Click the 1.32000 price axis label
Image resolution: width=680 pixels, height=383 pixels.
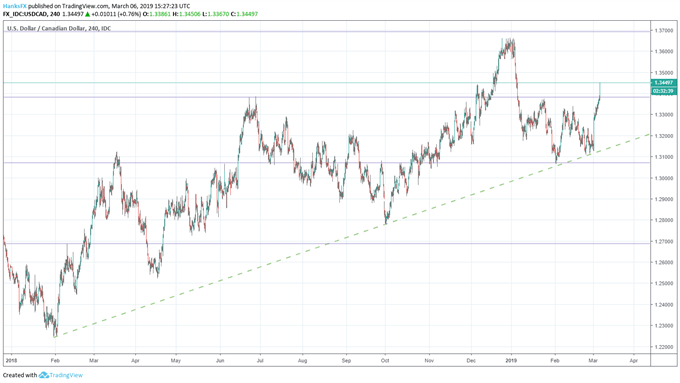[x=664, y=136]
